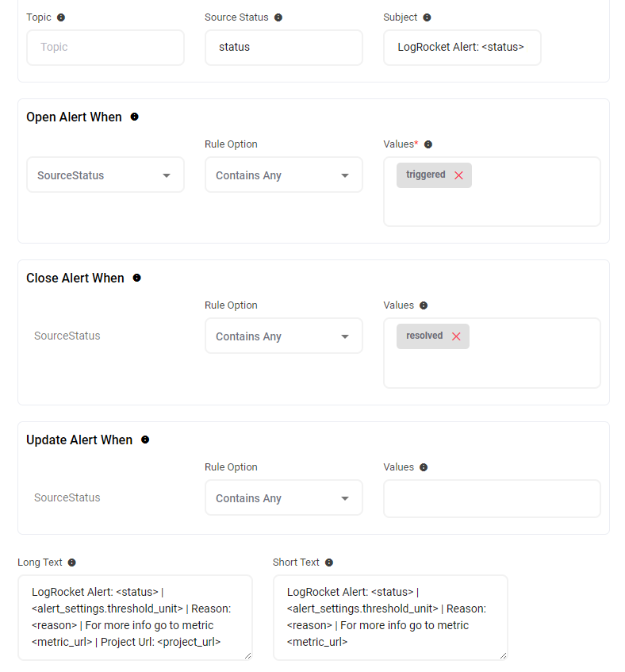Expand Rule Option dropdown under Open Alert When
This screenshot has height=672, width=625.
[x=283, y=175]
